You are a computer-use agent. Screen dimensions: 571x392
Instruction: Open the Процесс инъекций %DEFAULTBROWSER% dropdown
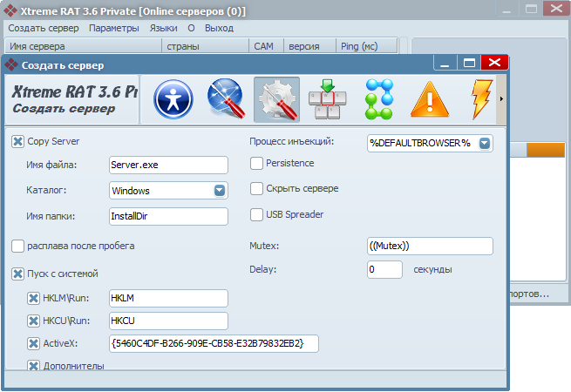point(485,143)
